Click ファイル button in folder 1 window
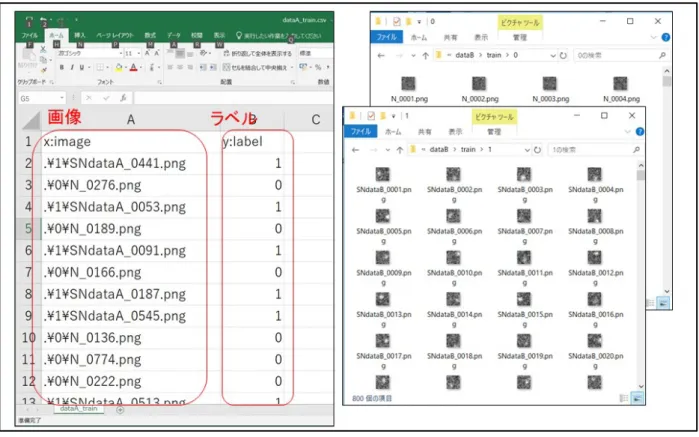 361,132
